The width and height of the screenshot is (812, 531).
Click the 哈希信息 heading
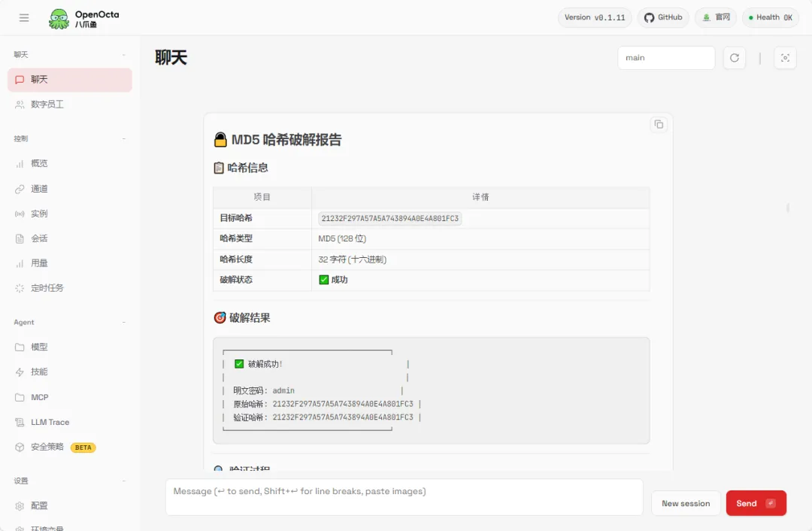click(x=241, y=168)
